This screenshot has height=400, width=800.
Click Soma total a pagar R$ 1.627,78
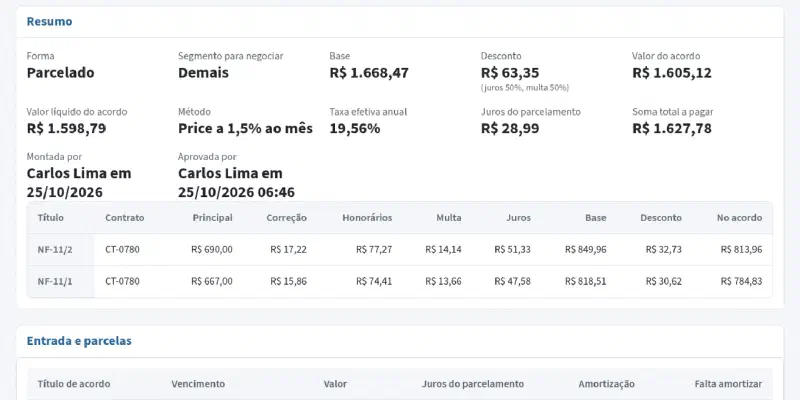click(x=671, y=128)
